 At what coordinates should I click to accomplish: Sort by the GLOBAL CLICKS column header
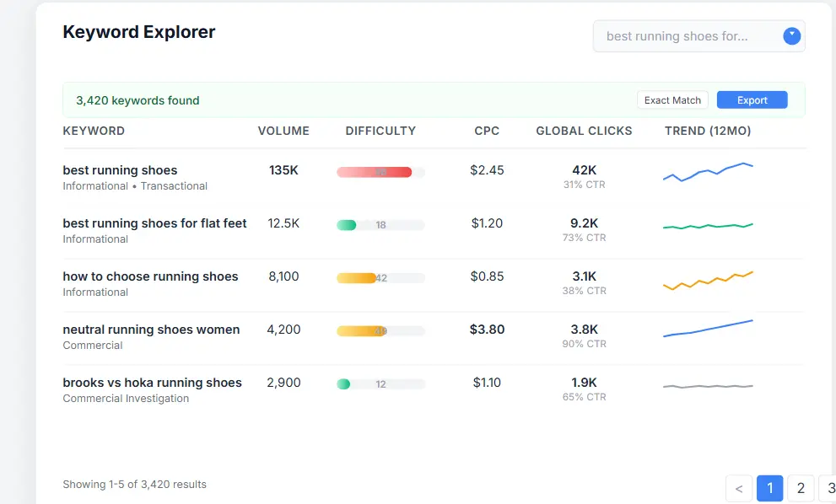[x=584, y=131]
